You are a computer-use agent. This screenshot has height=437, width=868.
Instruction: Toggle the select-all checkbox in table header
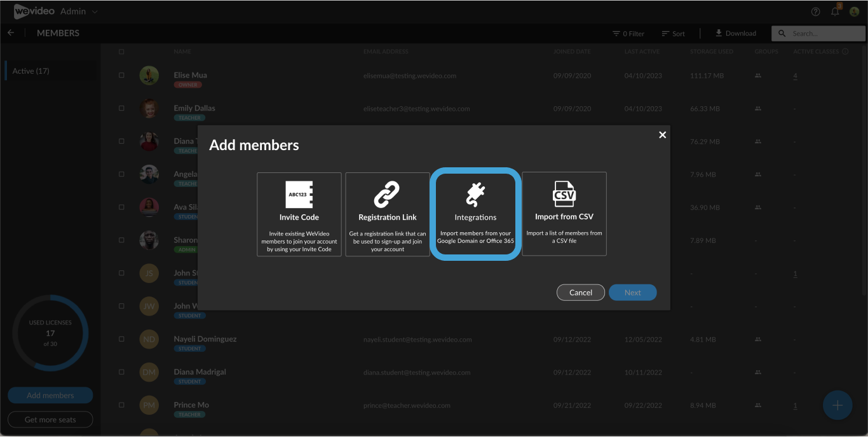[x=121, y=52]
